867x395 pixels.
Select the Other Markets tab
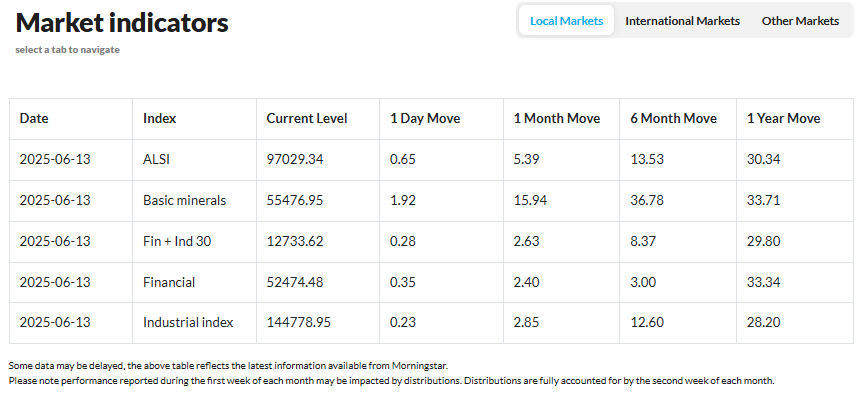click(800, 21)
